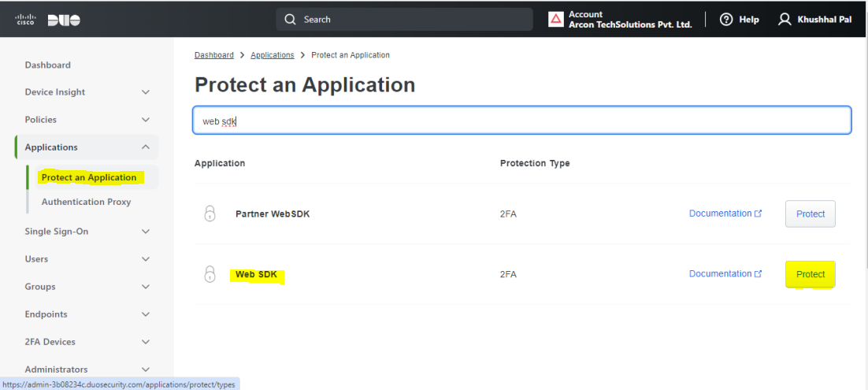Image resolution: width=868 pixels, height=390 pixels.
Task: Select Protect an Application submenu item
Action: [x=88, y=177]
